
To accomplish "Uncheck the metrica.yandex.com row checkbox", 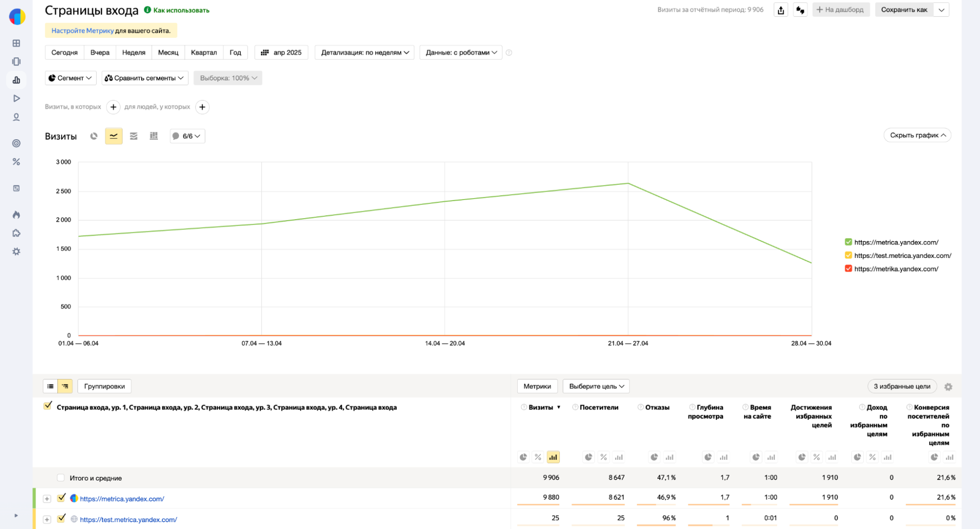I will coord(61,498).
